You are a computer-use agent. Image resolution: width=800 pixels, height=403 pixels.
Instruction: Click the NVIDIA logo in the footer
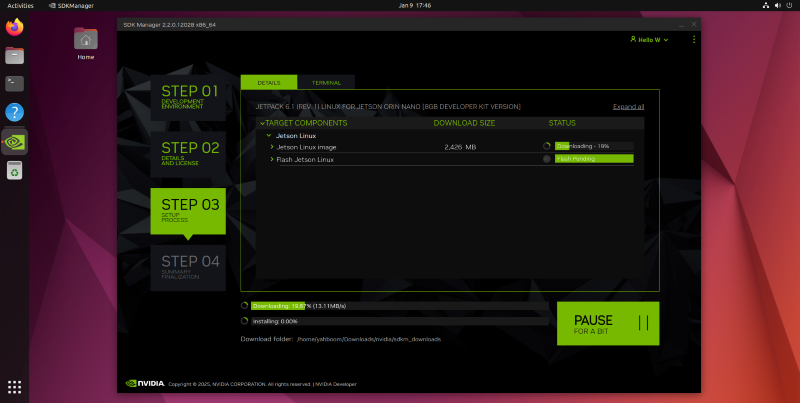tap(145, 383)
